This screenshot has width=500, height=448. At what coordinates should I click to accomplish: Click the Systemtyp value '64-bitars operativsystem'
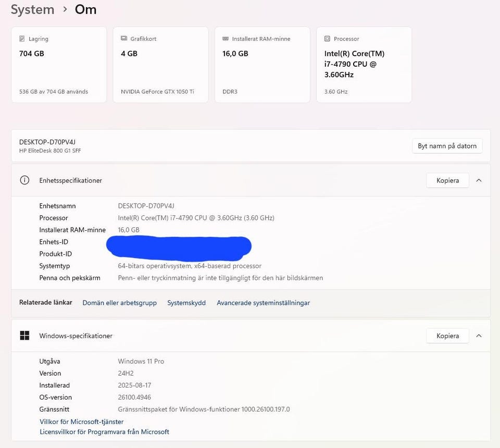pyautogui.click(x=190, y=266)
